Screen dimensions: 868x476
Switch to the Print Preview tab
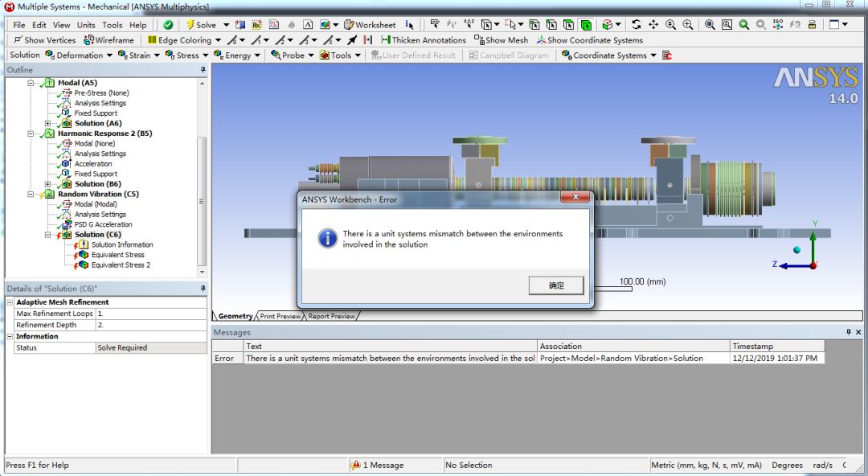[x=280, y=317]
